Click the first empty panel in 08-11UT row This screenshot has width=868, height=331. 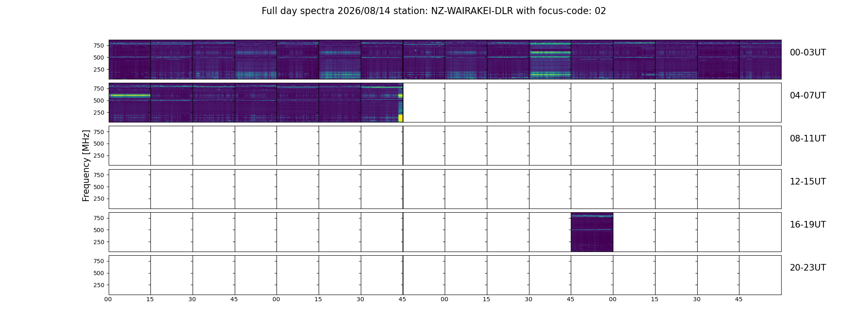pyautogui.click(x=130, y=146)
